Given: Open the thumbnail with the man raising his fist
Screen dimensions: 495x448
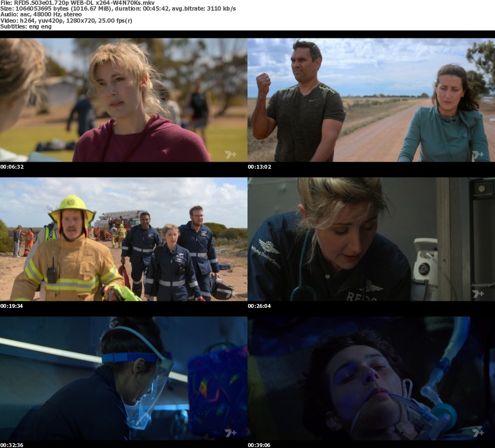Looking at the screenshot, I should point(371,100).
